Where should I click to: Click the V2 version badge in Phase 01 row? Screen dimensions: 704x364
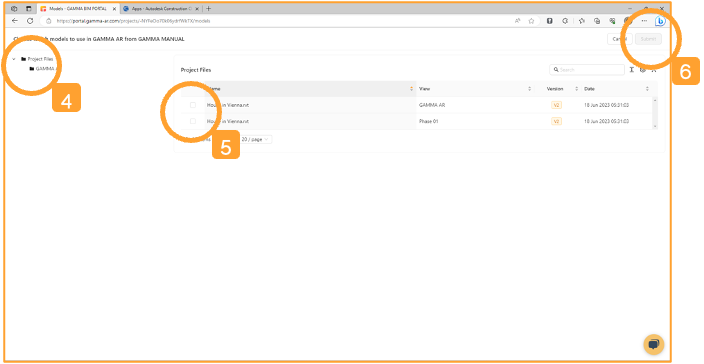pyautogui.click(x=556, y=121)
